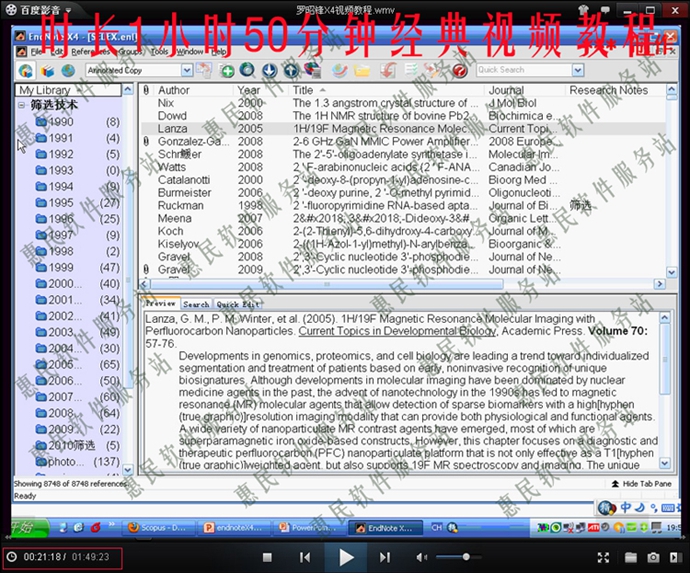Viewport: 690px width, 573px height.
Task: Click the 开始 Start button
Action: tap(30, 527)
